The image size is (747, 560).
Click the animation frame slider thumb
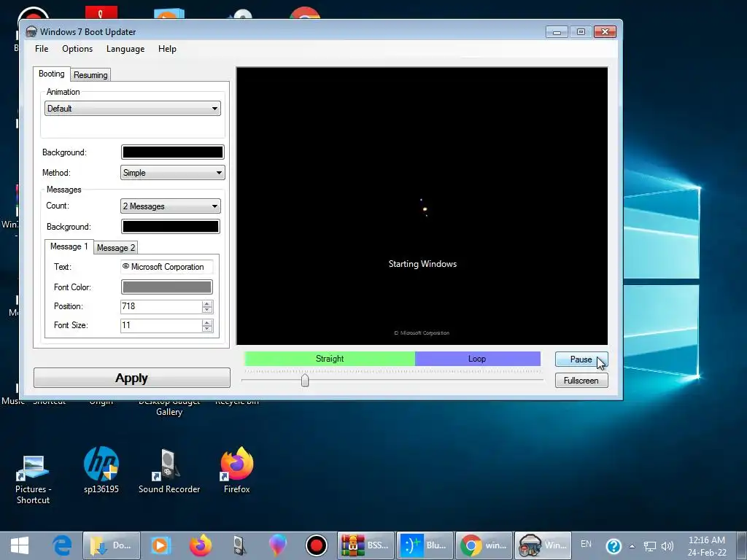click(305, 380)
